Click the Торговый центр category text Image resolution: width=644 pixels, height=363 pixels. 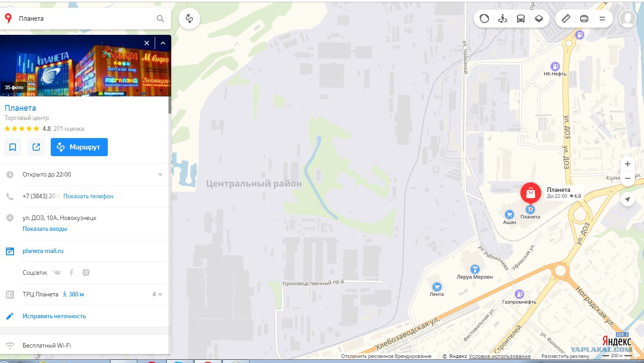(x=27, y=118)
